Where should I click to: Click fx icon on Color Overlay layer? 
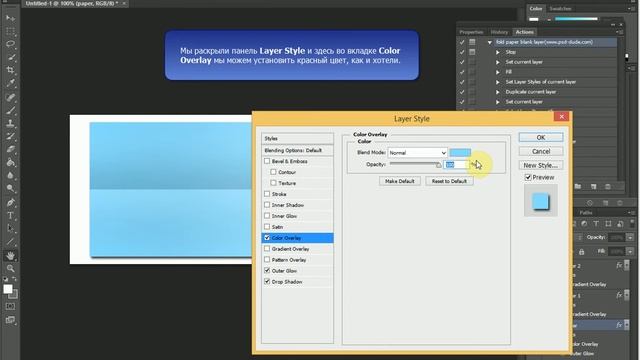(619, 325)
